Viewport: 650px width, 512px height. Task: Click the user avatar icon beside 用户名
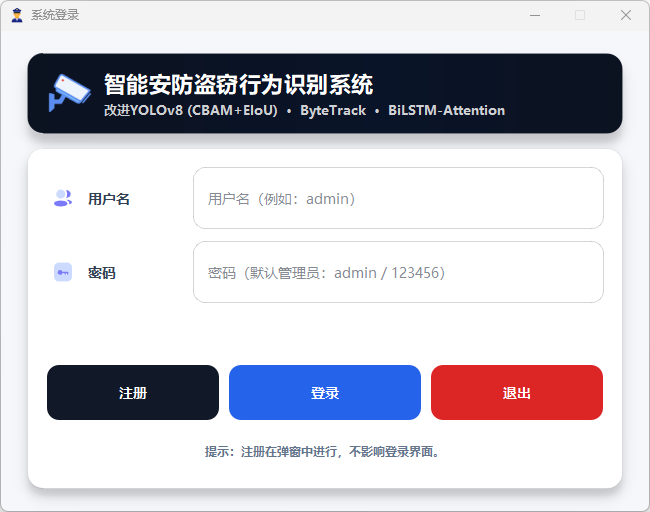coord(63,198)
